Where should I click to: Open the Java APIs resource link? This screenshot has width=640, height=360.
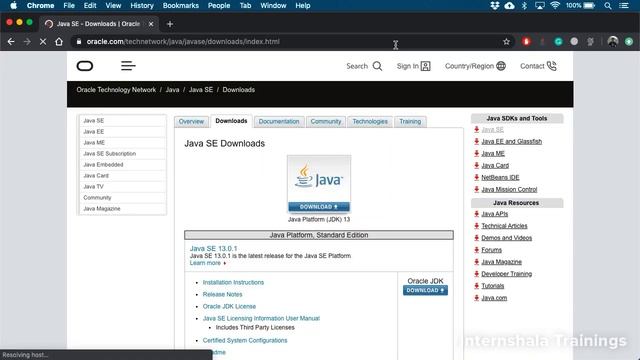[495, 214]
